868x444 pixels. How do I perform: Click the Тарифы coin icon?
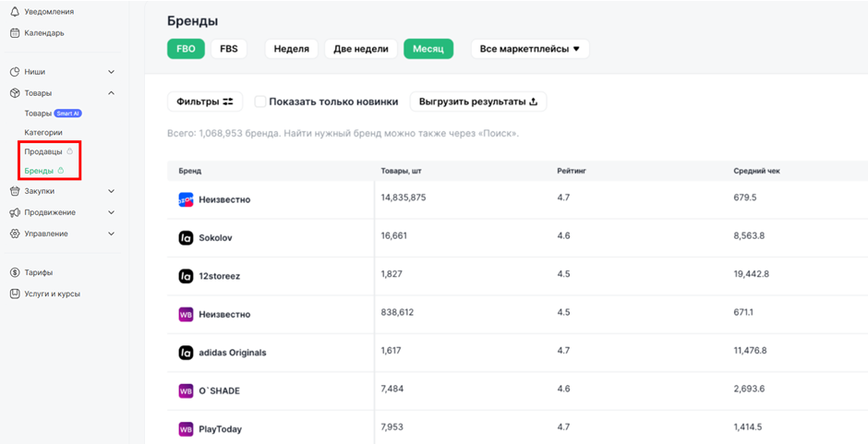click(x=15, y=272)
